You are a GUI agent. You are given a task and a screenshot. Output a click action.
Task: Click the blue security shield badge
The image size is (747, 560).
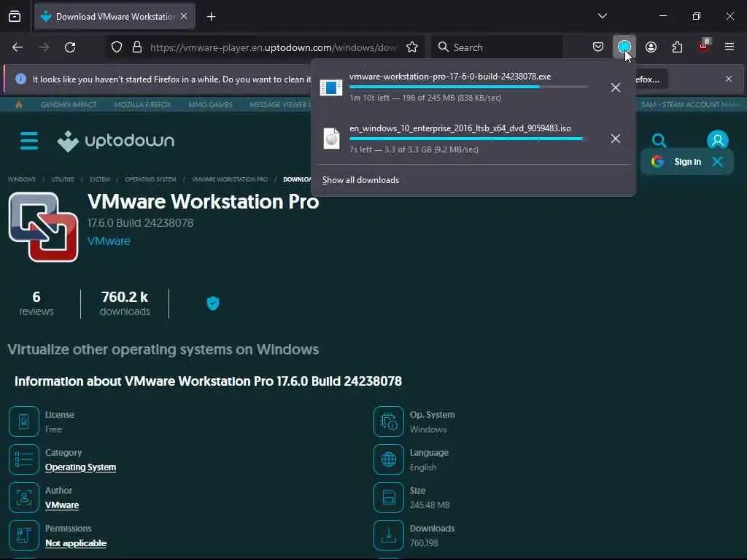[213, 303]
